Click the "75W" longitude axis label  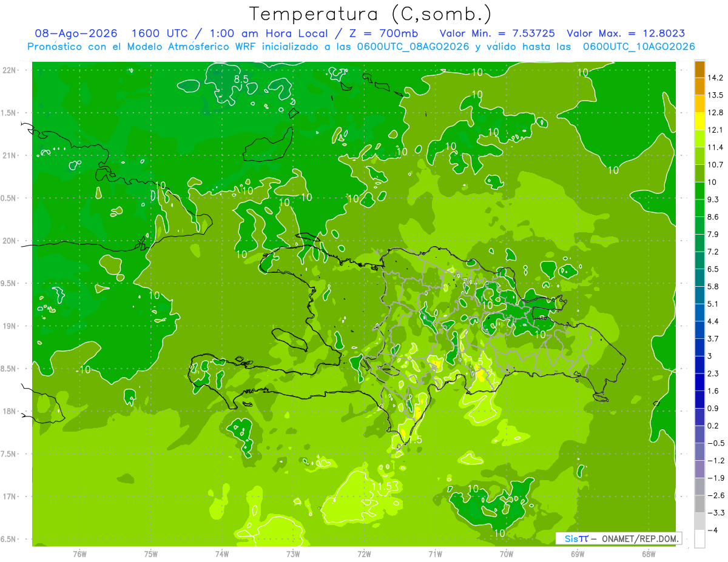click(151, 554)
